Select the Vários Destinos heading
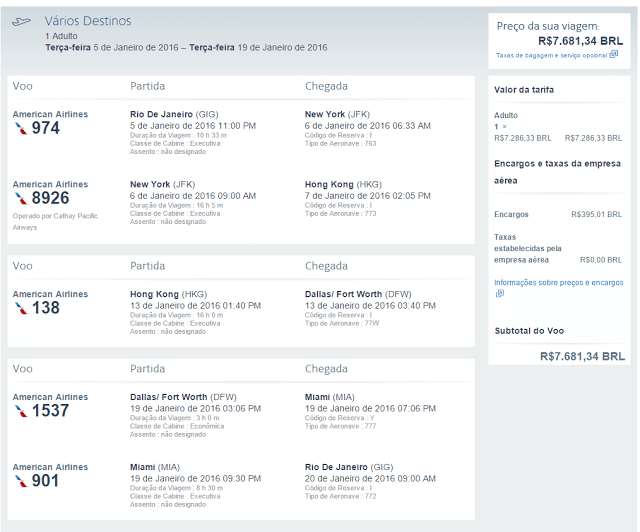Screen dimensions: 640x532 (88, 21)
